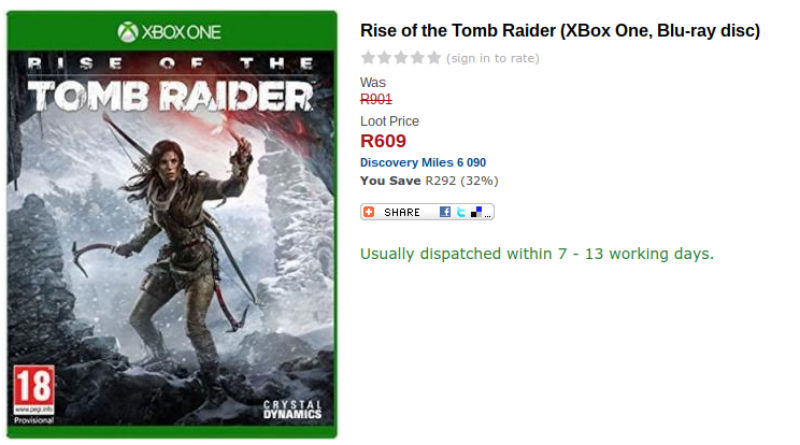This screenshot has height=445, width=800.
Task: Click the orange plus share icon
Action: coord(369,212)
